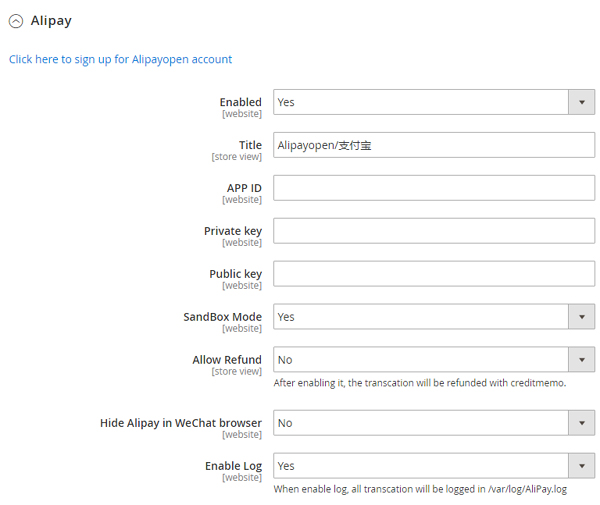Click the Public key input box
Viewport: 600px width, 505px height.
[x=433, y=274]
